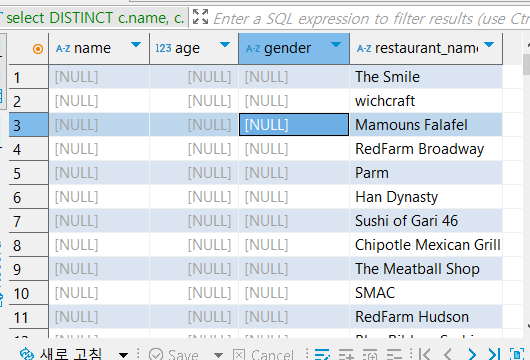Click the 새로 고침 refresh button

click(x=61, y=354)
